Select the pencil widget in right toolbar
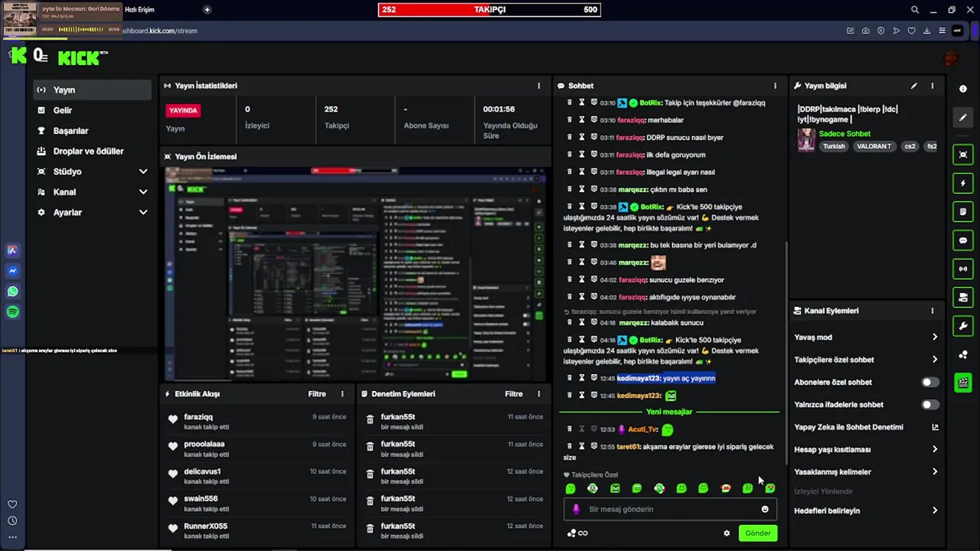This screenshot has height=551, width=980. (x=963, y=118)
